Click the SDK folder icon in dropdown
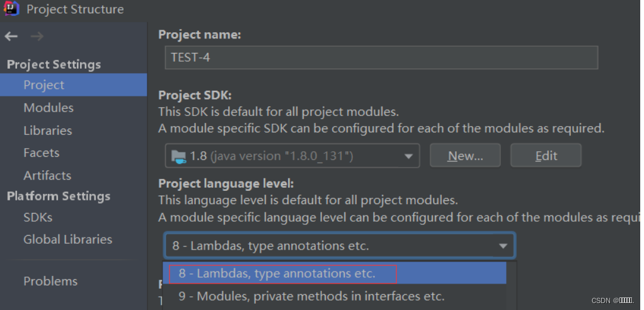644x310 pixels. point(179,156)
